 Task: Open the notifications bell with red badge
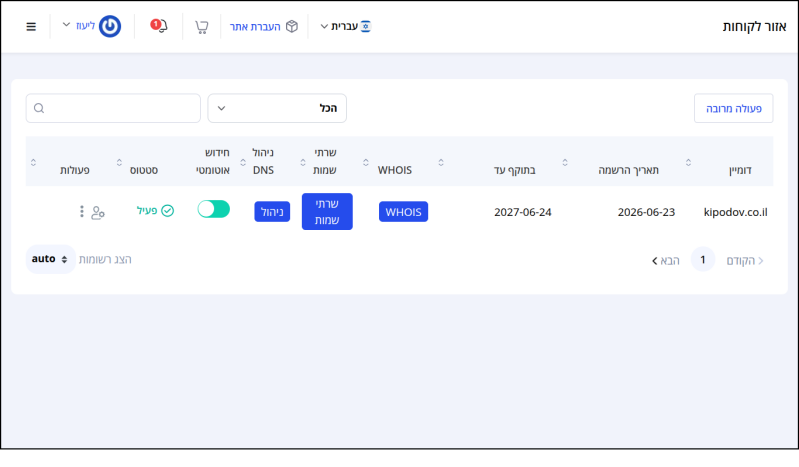[x=159, y=25]
